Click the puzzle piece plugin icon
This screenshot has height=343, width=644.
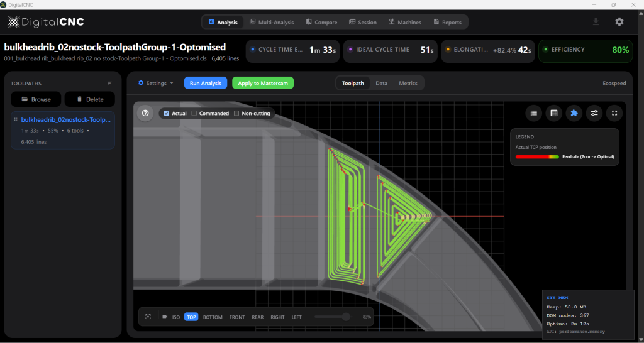(x=574, y=113)
